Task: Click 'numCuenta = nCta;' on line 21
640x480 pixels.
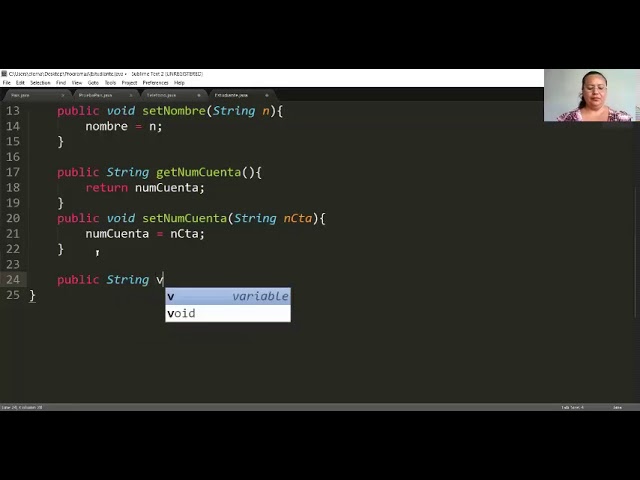Action: pos(145,234)
